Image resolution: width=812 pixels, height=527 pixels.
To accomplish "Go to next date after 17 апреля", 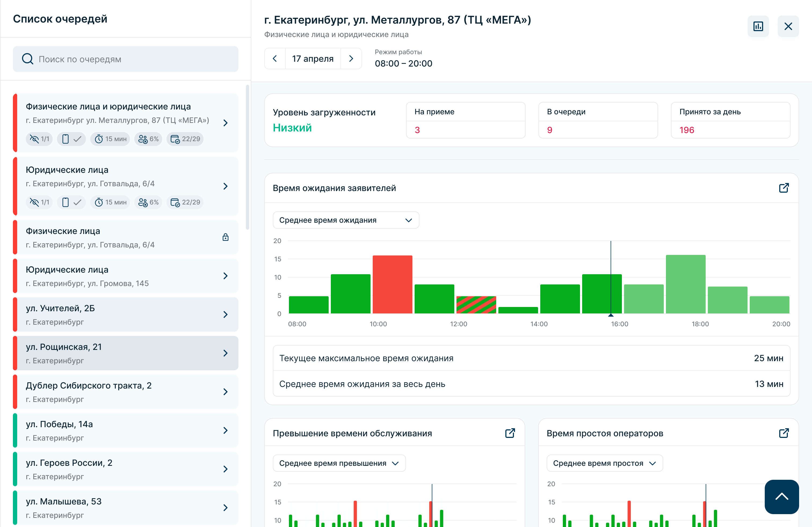I will 351,58.
